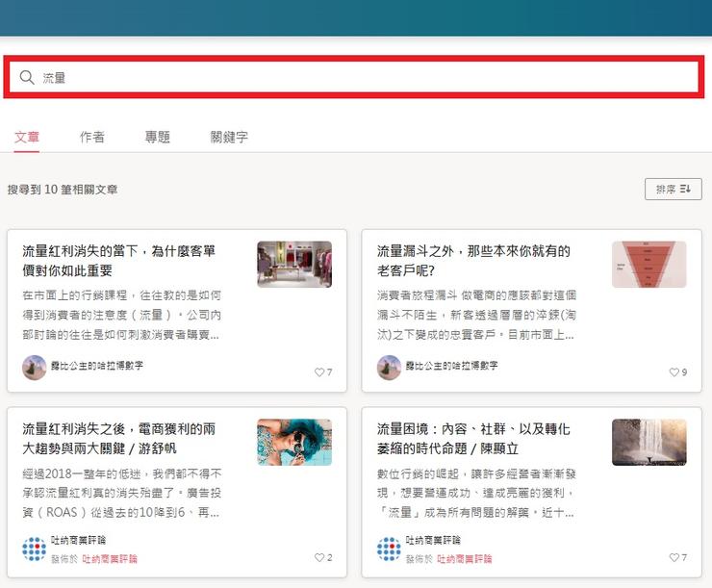Click the author avatar on the first article card

[35, 368]
